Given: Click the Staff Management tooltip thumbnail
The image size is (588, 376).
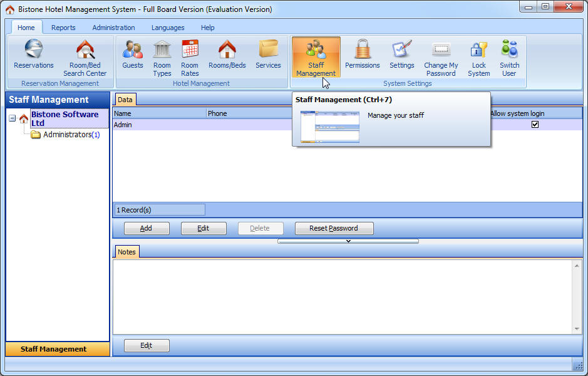Looking at the screenshot, I should pyautogui.click(x=330, y=127).
